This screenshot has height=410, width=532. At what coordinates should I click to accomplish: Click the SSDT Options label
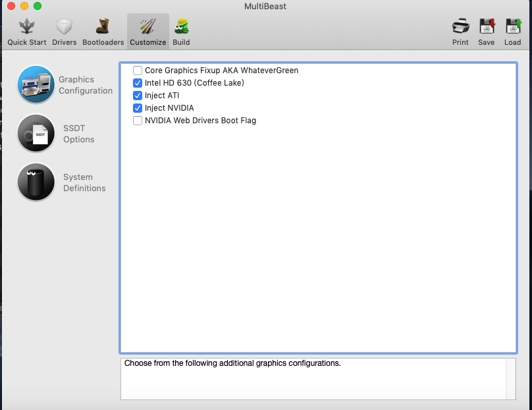coord(79,134)
